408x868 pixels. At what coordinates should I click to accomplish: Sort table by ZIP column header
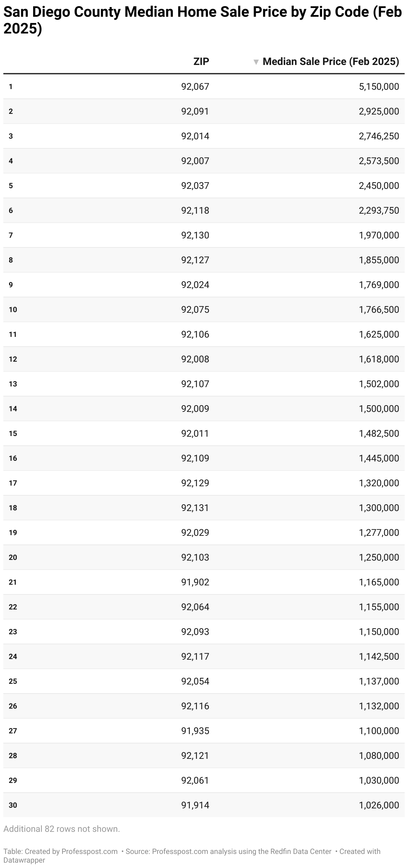[201, 62]
